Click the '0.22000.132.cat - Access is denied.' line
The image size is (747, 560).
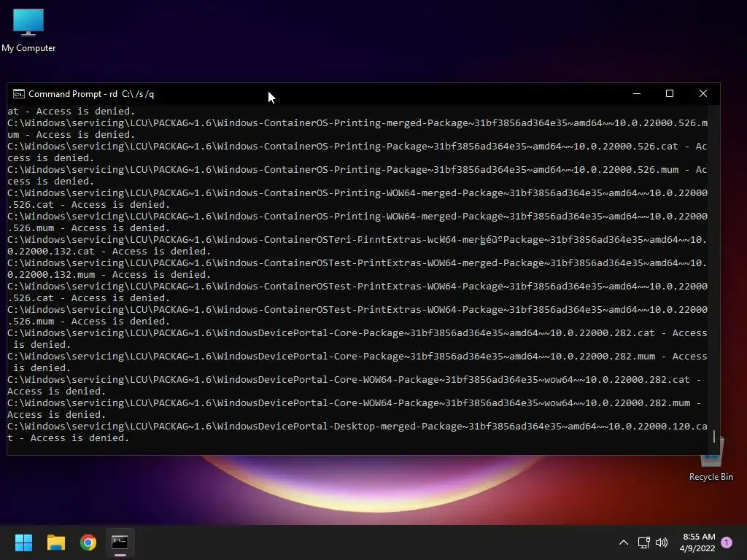click(109, 252)
